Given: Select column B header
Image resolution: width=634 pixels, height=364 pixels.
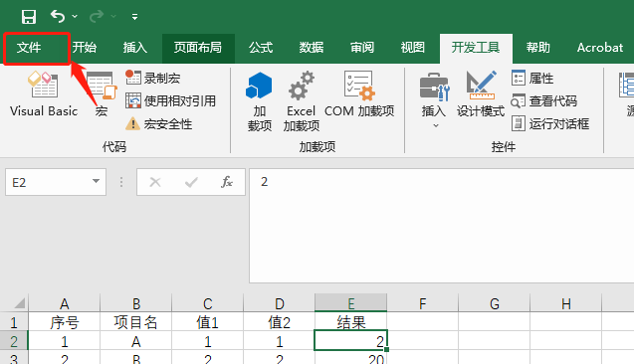Looking at the screenshot, I should (x=135, y=303).
